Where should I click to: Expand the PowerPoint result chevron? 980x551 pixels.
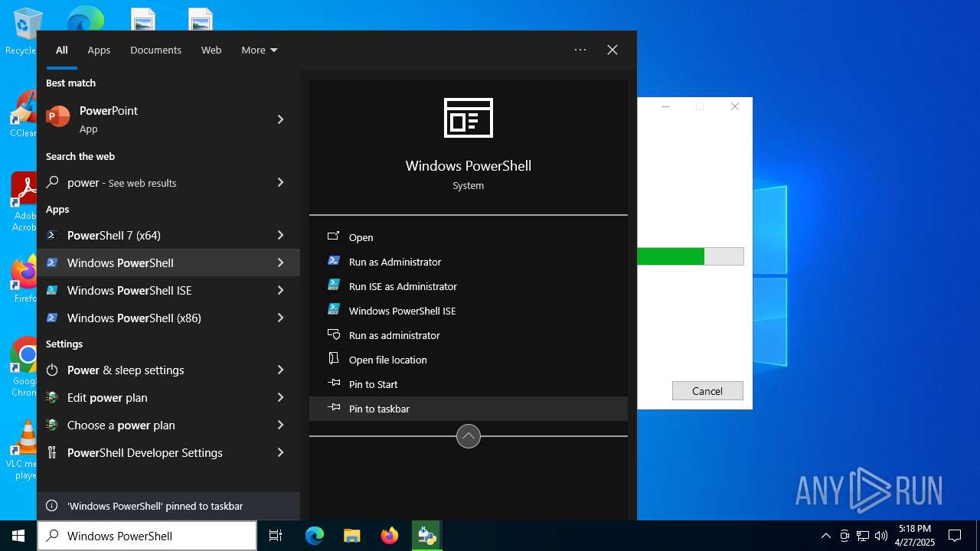coord(281,119)
